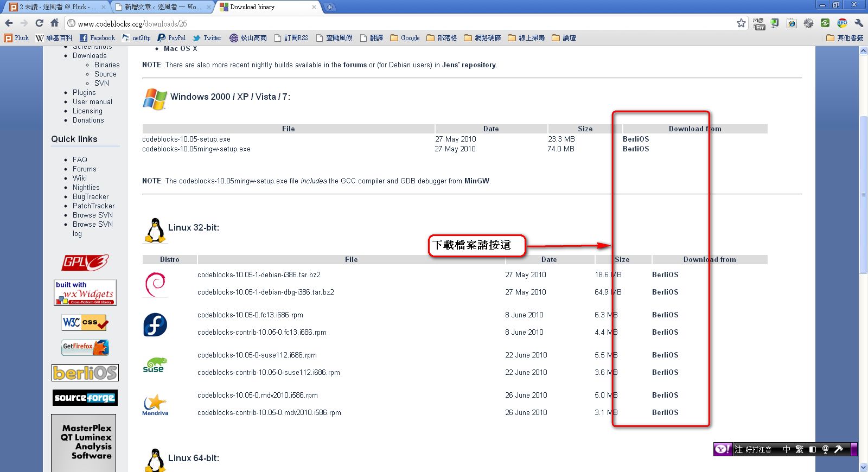Open the User manual sidebar item

click(92, 101)
